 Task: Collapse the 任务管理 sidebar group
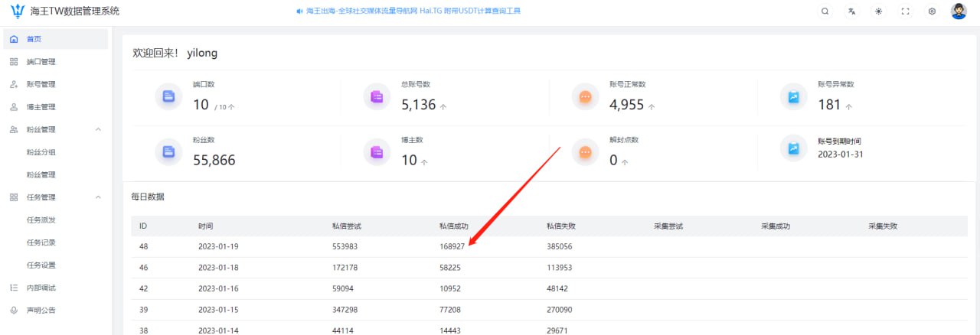98,197
